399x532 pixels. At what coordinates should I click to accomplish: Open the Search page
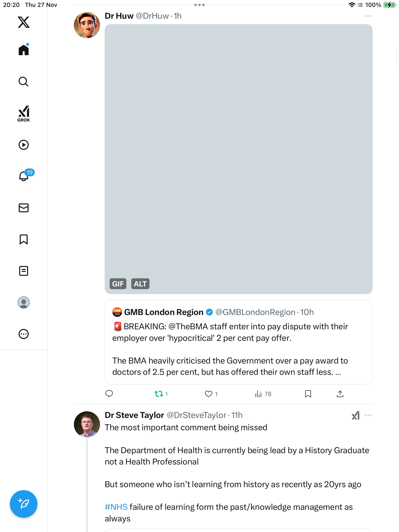click(24, 82)
